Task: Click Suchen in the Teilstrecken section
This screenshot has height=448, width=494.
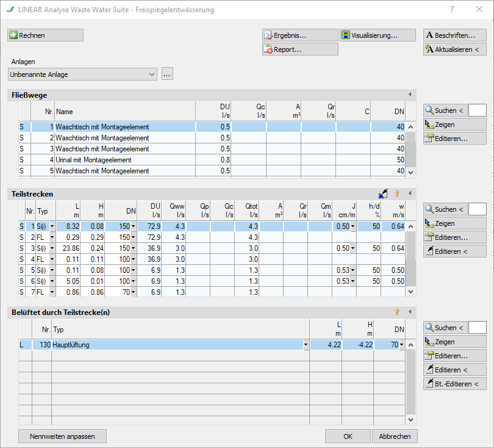Action: [445, 209]
